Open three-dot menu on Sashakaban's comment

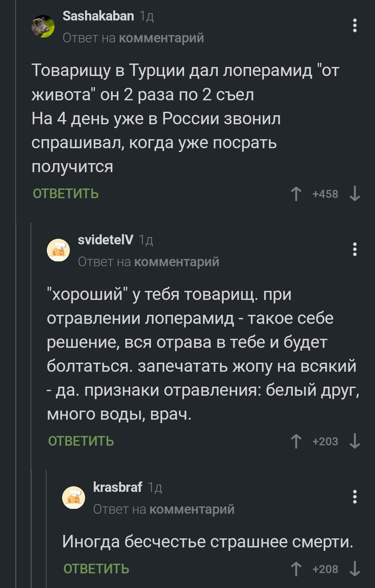tap(355, 26)
